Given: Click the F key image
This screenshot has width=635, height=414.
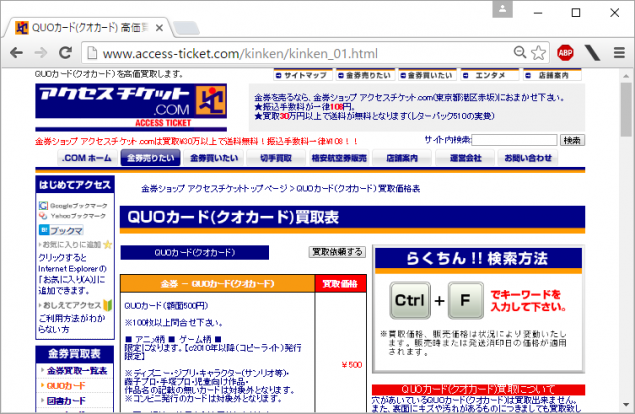Looking at the screenshot, I should coord(465,301).
